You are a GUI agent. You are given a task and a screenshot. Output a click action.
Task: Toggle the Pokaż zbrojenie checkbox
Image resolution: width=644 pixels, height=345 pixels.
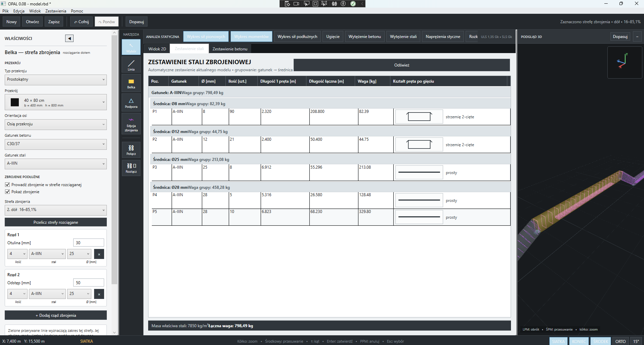(7, 192)
